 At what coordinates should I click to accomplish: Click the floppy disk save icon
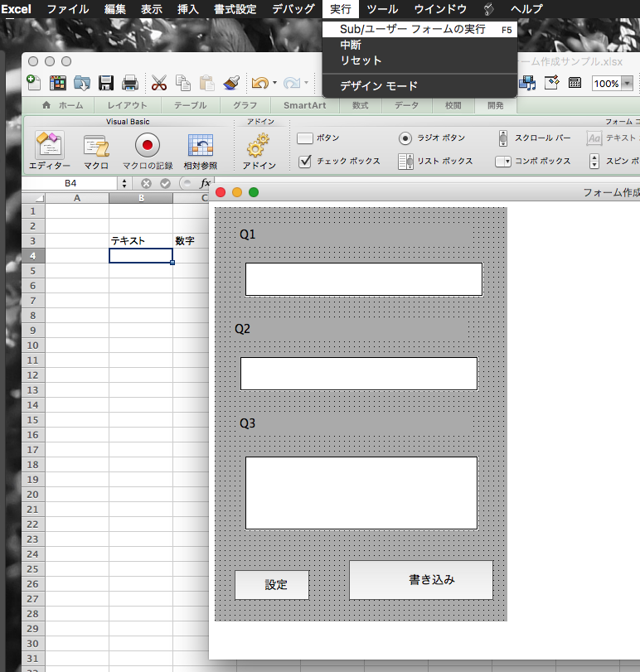point(106,83)
